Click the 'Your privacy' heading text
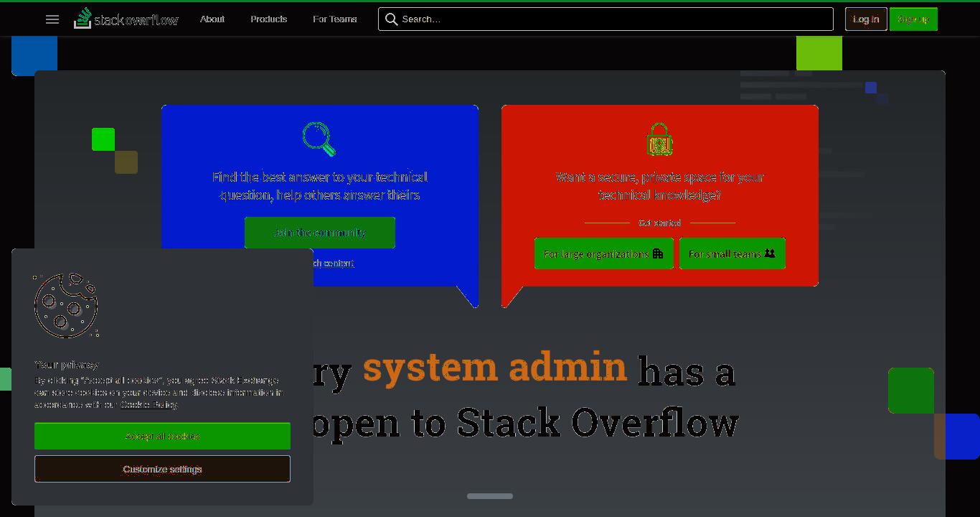 pos(67,365)
